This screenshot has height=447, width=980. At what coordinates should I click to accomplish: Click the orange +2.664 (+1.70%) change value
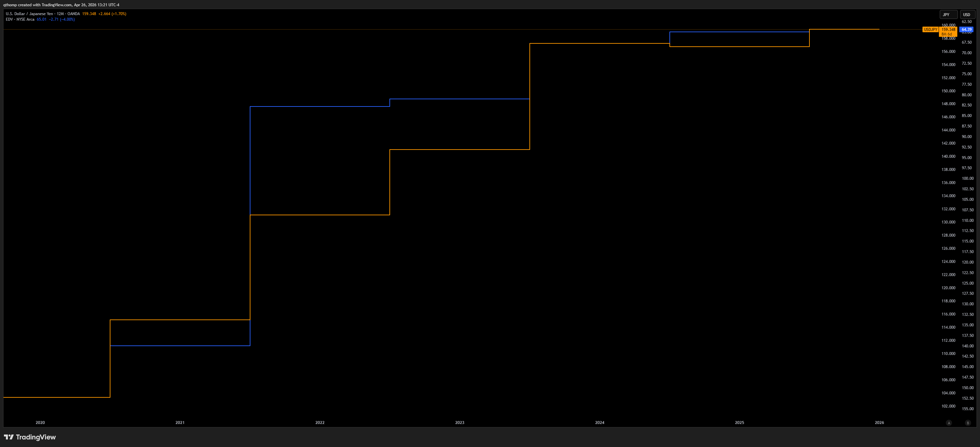[x=112, y=14]
